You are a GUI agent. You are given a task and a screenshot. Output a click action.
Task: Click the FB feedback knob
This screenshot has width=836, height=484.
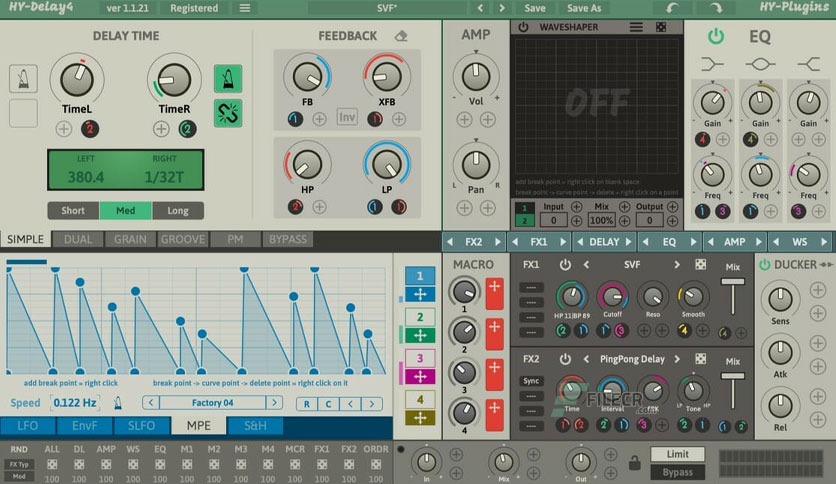tap(307, 77)
